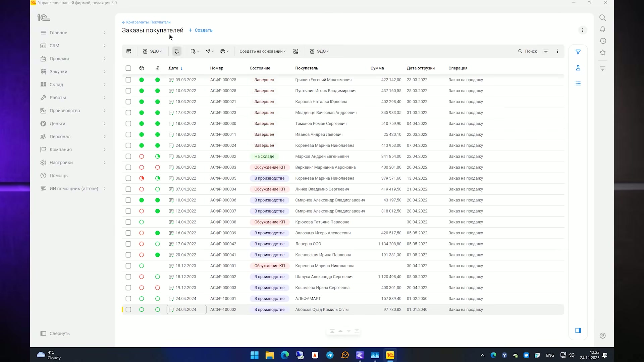Screen dimensions: 644x362
Task: Activate the funnel filter in right panel
Action: pyautogui.click(x=578, y=52)
